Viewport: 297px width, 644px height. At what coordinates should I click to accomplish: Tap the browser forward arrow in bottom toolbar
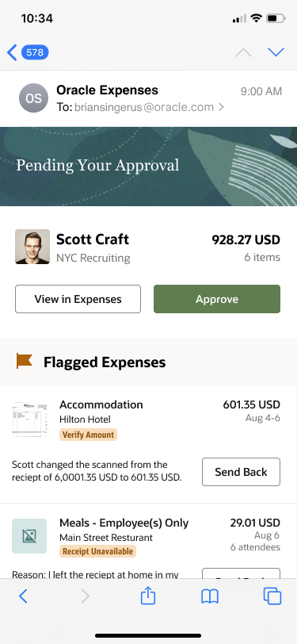[x=85, y=596]
